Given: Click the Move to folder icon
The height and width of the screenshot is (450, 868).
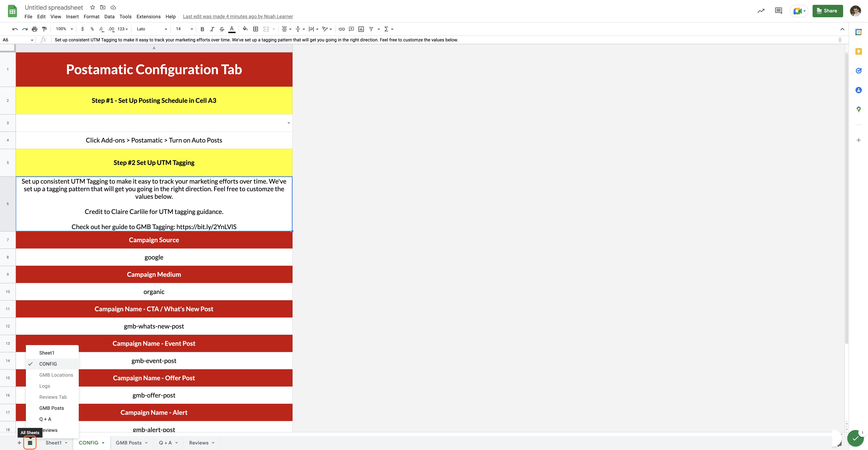Looking at the screenshot, I should 103,7.
